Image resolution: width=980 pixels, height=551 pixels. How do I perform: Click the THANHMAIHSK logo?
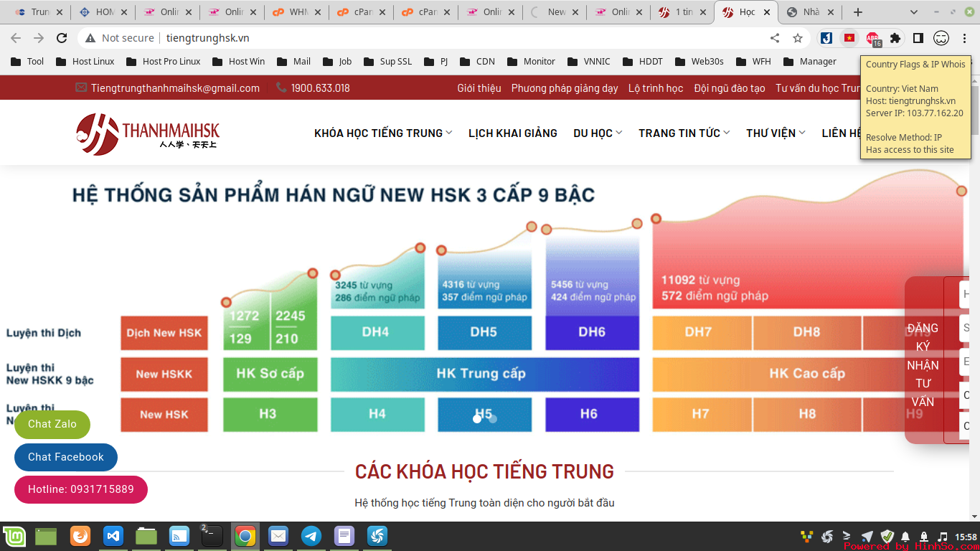pos(148,133)
